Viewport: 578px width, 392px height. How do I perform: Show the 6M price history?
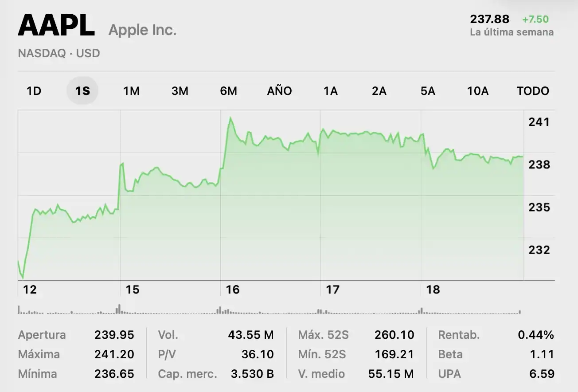228,91
